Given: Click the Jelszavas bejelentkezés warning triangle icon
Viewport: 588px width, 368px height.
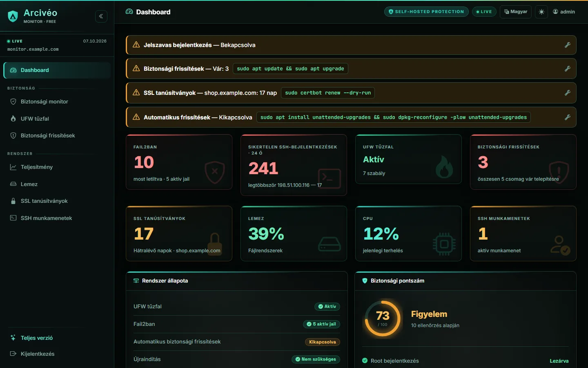Looking at the screenshot, I should 136,45.
